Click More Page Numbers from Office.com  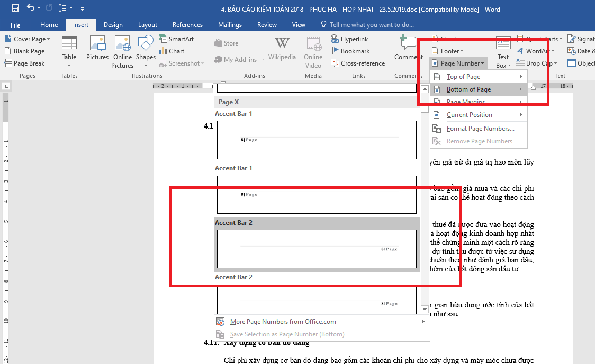[283, 322]
